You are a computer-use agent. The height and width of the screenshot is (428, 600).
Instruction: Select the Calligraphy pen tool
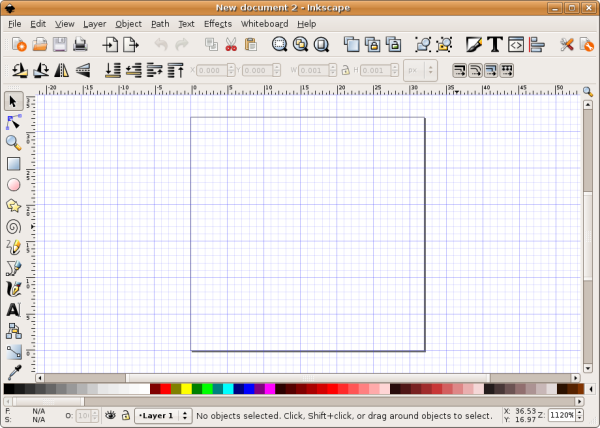13,288
